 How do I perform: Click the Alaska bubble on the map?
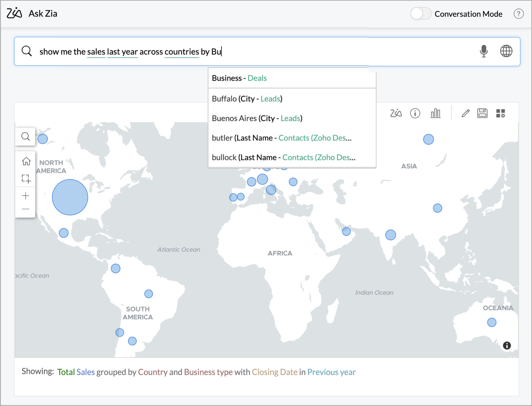43,139
